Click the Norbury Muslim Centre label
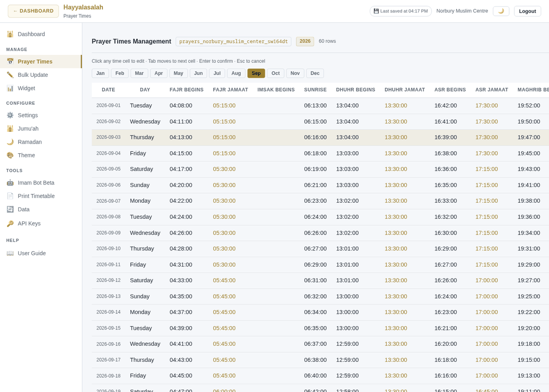The image size is (549, 392). pos(462,11)
